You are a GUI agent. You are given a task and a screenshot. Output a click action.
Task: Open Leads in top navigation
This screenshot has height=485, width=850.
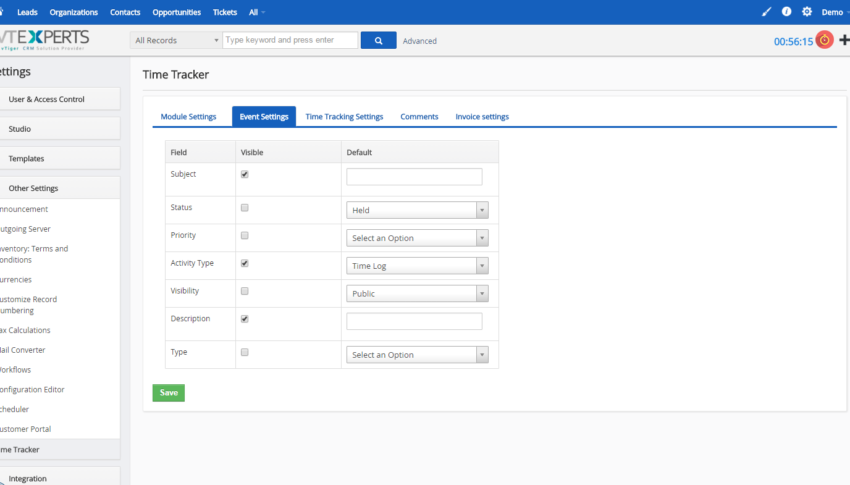[x=27, y=12]
